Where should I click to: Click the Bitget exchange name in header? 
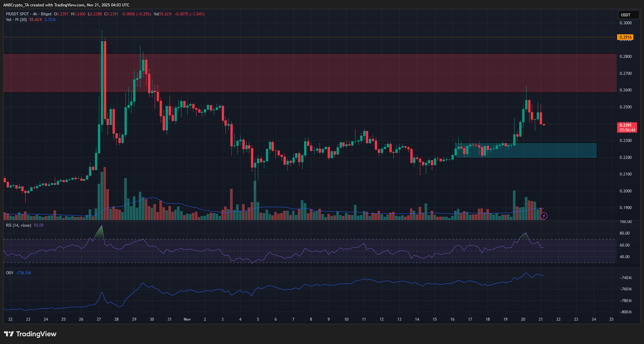coord(46,14)
